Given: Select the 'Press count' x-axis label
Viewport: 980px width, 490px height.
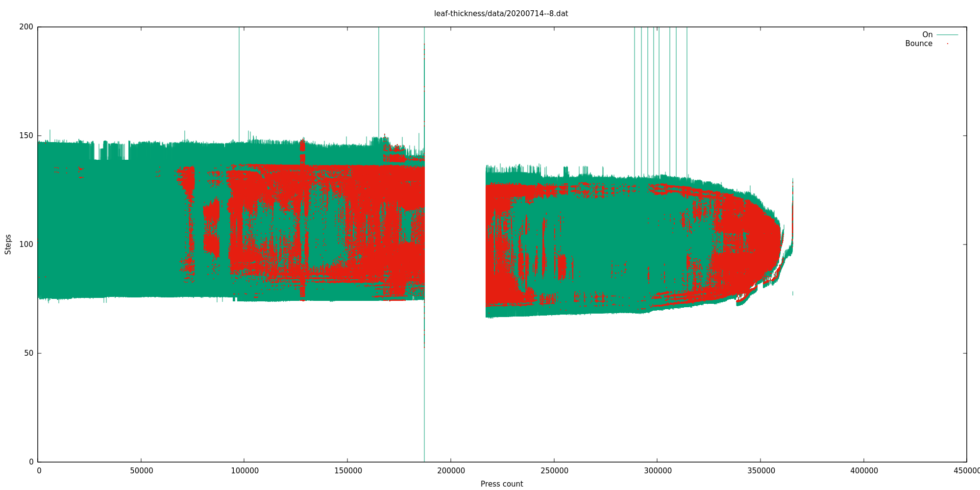Looking at the screenshot, I should click(x=501, y=484).
